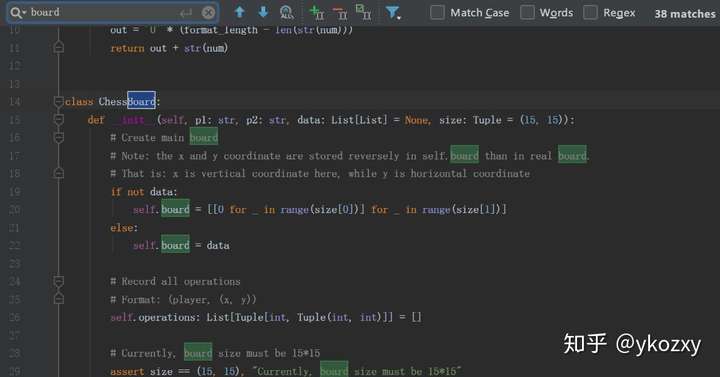Go to next occurrence with down arrow
Image resolution: width=720 pixels, height=377 pixels.
point(263,12)
